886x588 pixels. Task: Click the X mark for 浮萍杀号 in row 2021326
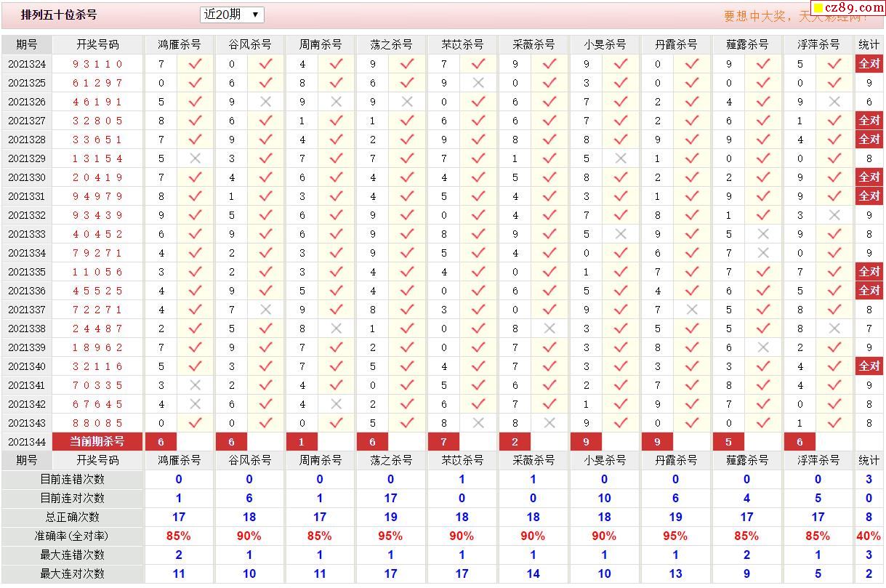click(834, 102)
